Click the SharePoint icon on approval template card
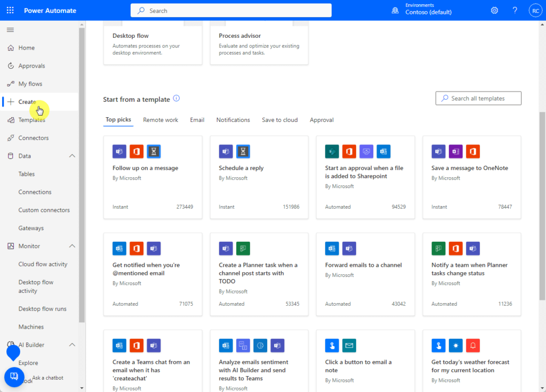Screen dimensions: 546x392 click(x=332, y=151)
